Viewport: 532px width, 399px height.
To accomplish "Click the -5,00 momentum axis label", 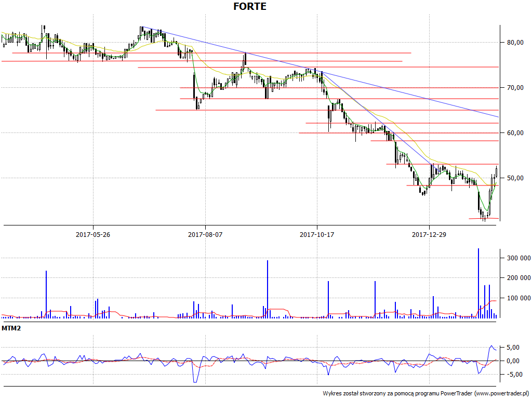I will [x=514, y=374].
